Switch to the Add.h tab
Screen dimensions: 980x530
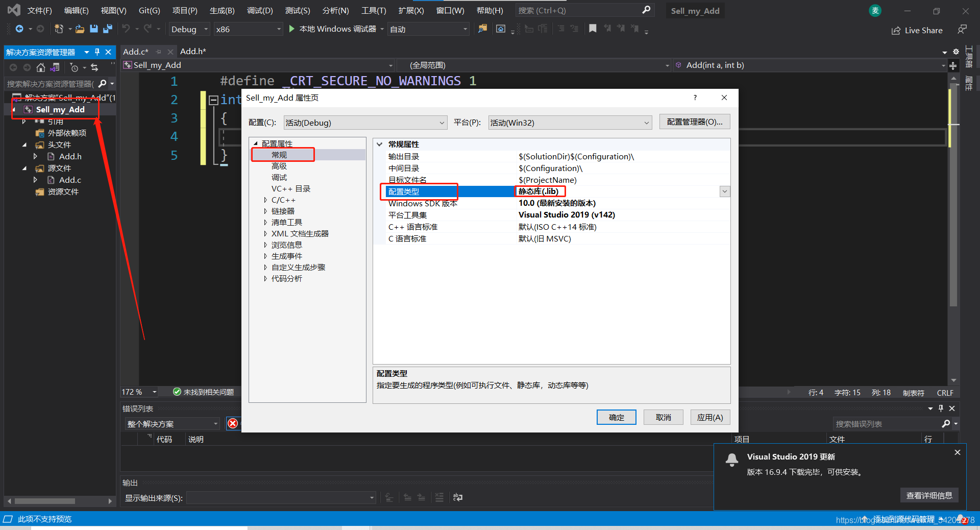pos(193,52)
